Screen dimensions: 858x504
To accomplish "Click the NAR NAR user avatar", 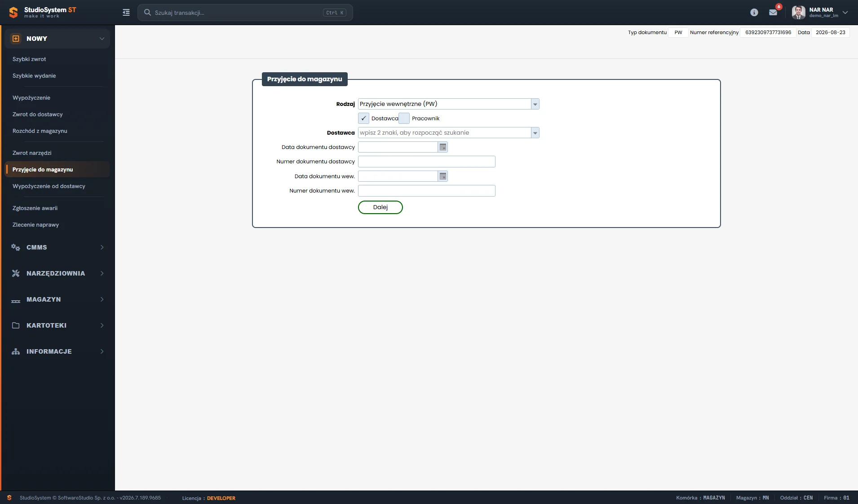I will (x=798, y=13).
